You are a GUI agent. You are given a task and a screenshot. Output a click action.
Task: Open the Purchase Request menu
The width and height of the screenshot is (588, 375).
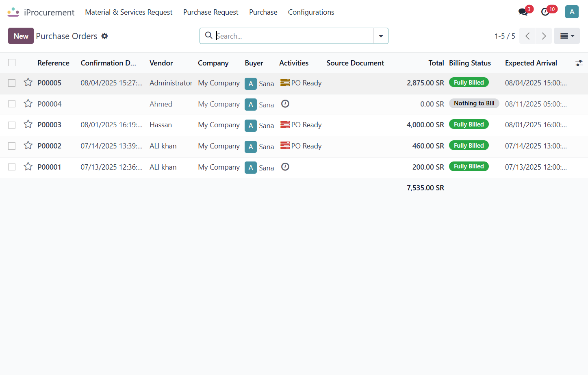pyautogui.click(x=210, y=12)
